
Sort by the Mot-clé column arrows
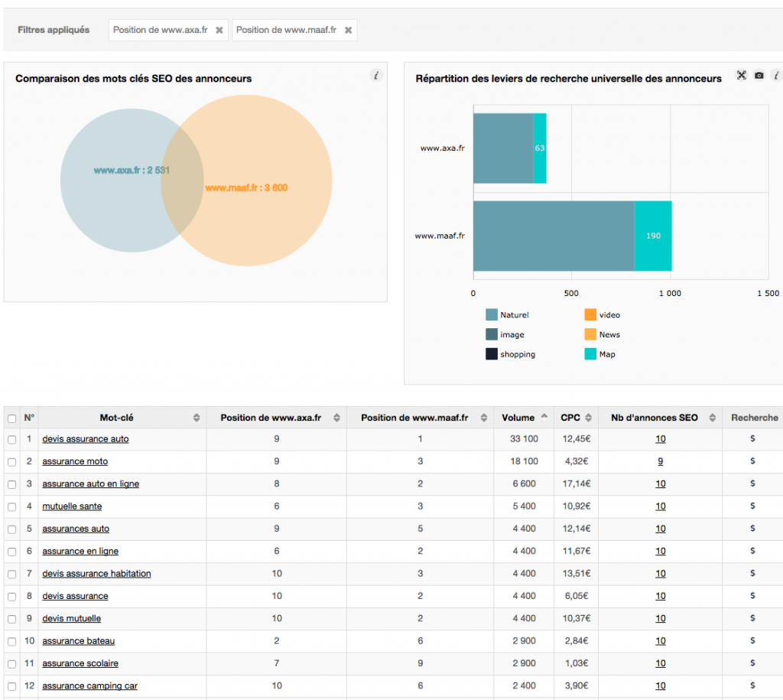point(197,418)
